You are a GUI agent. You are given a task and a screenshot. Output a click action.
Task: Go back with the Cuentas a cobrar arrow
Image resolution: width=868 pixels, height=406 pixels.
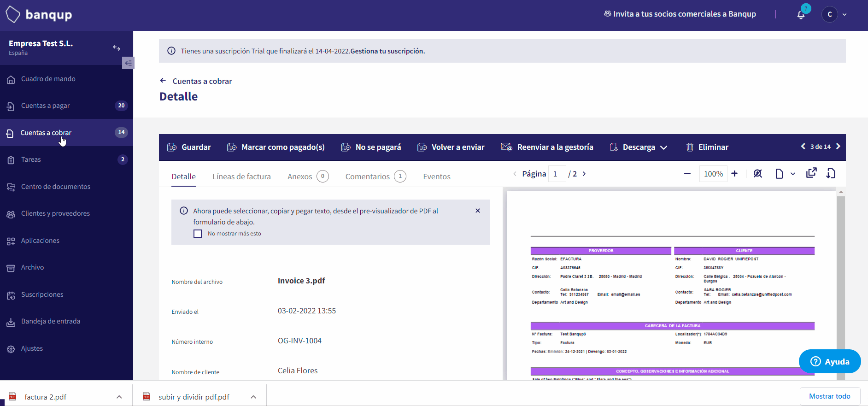(x=163, y=81)
